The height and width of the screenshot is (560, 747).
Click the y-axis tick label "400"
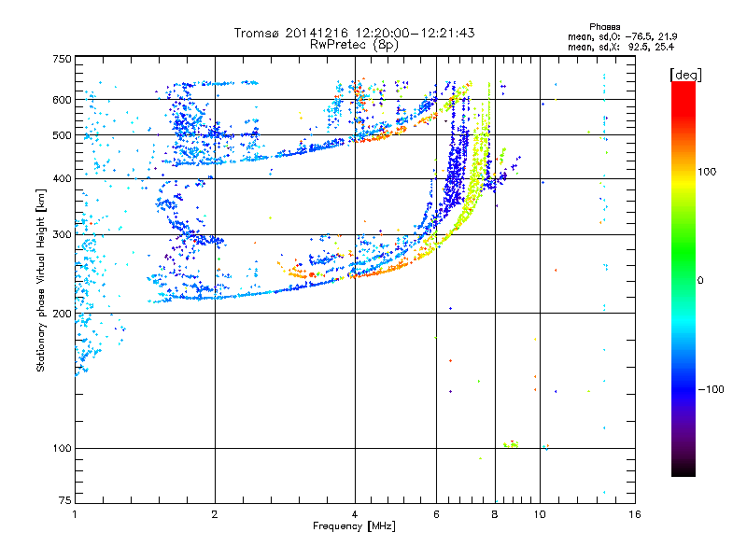62,178
